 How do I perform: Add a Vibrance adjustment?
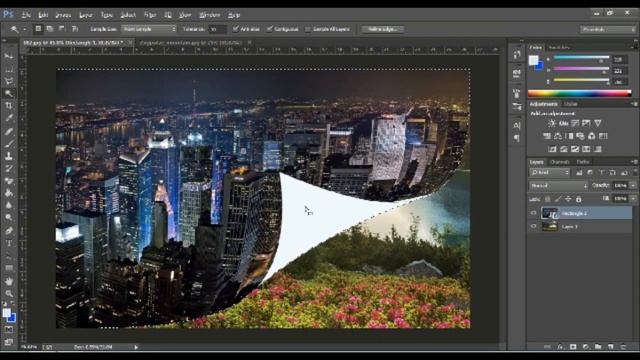click(598, 123)
